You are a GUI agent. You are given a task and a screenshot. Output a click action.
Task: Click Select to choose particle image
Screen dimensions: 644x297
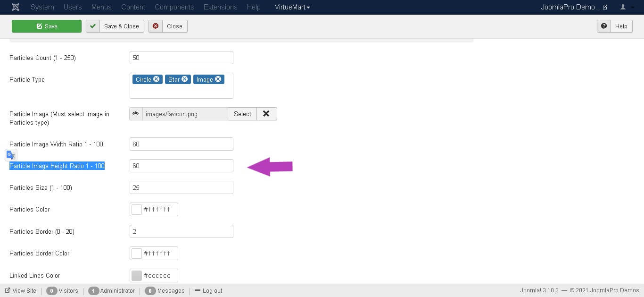[x=242, y=114]
